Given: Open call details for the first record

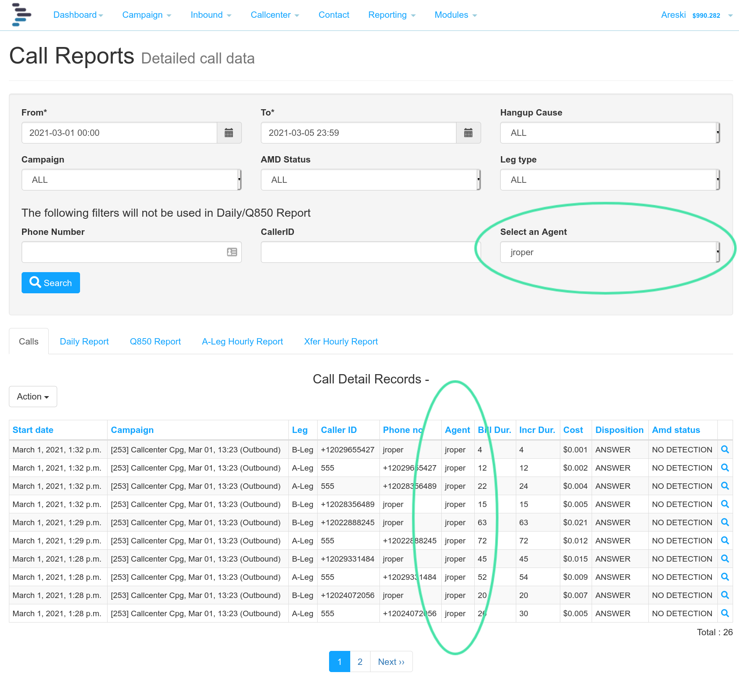Looking at the screenshot, I should pos(725,449).
